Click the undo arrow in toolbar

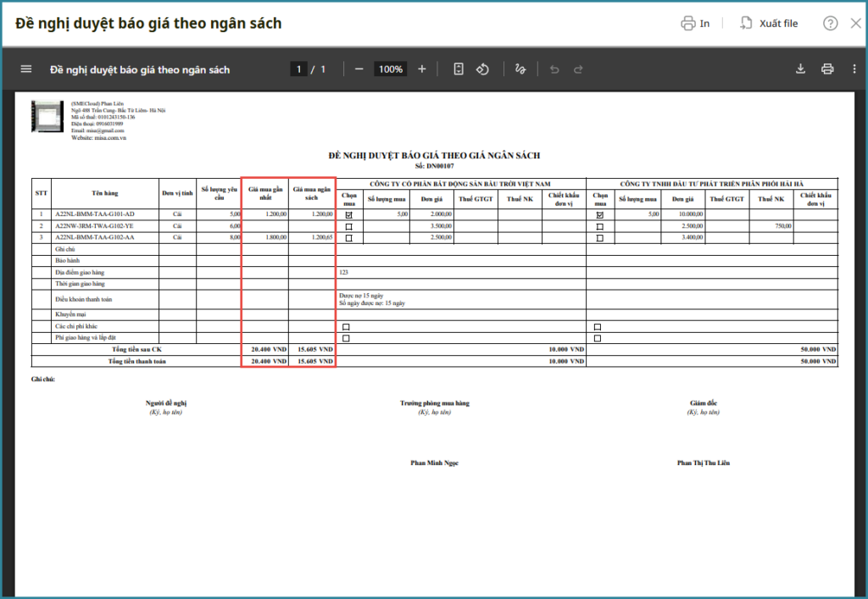[554, 69]
